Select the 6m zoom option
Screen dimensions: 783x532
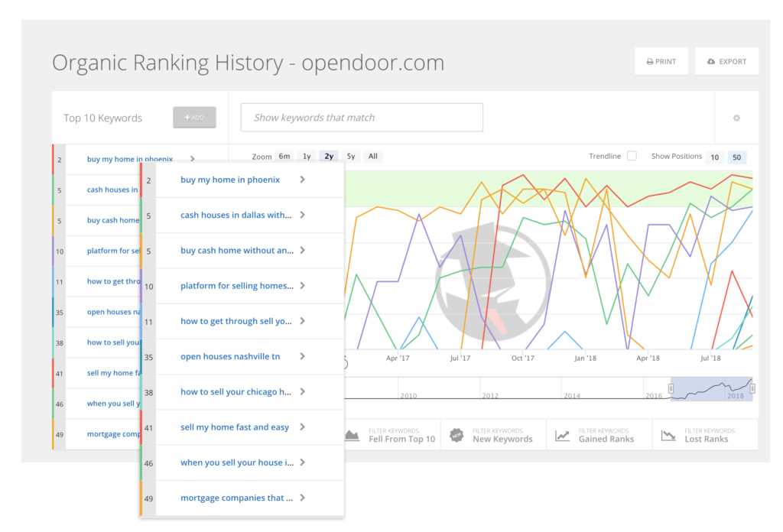(284, 155)
